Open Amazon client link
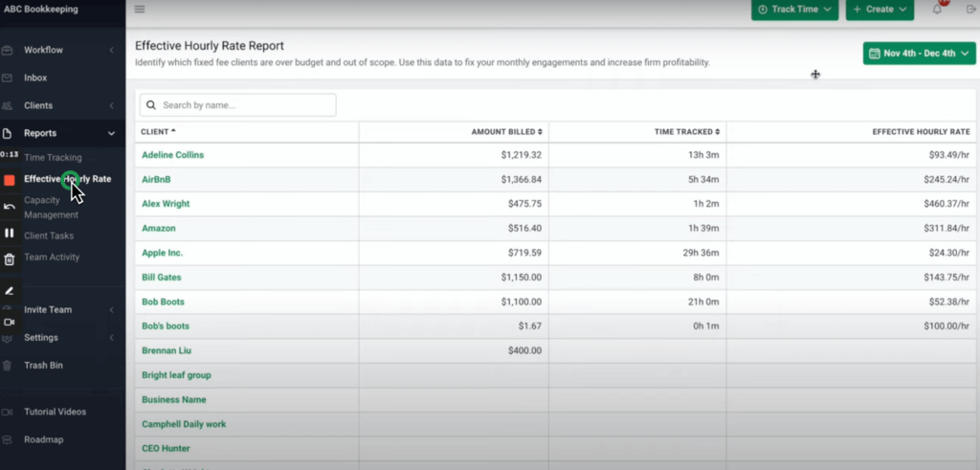980x470 pixels. 159,228
